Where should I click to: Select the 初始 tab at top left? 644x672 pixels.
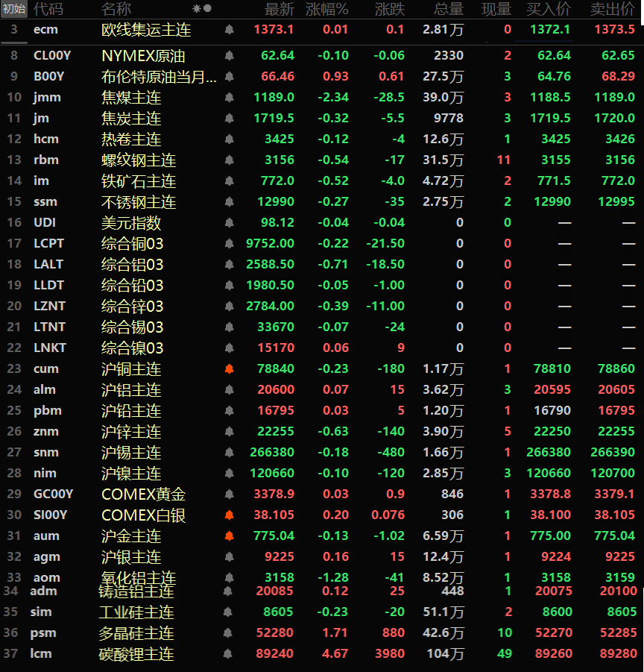point(13,9)
